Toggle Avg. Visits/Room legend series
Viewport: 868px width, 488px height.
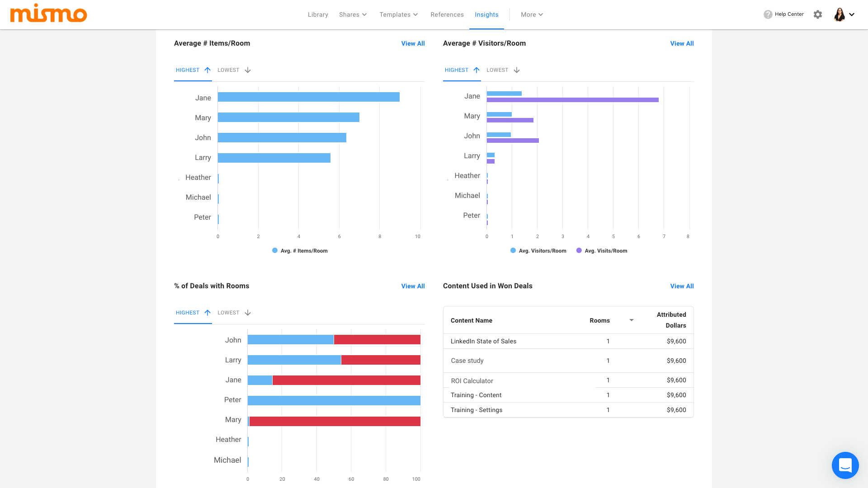(602, 251)
